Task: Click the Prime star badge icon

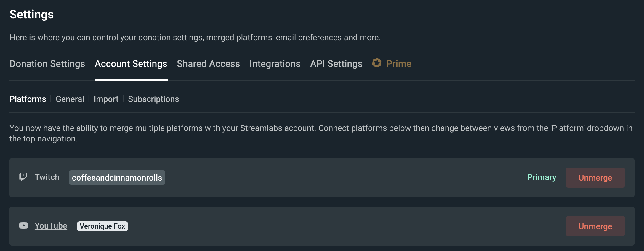Action: tap(377, 63)
